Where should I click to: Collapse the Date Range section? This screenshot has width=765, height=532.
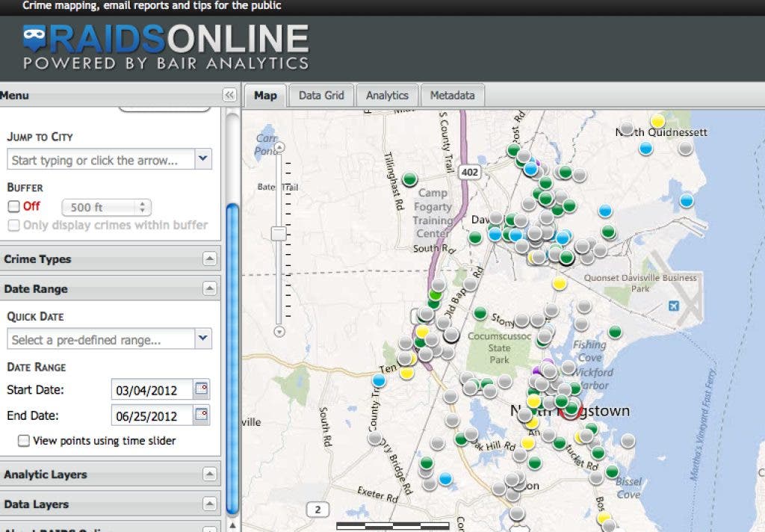pyautogui.click(x=209, y=288)
